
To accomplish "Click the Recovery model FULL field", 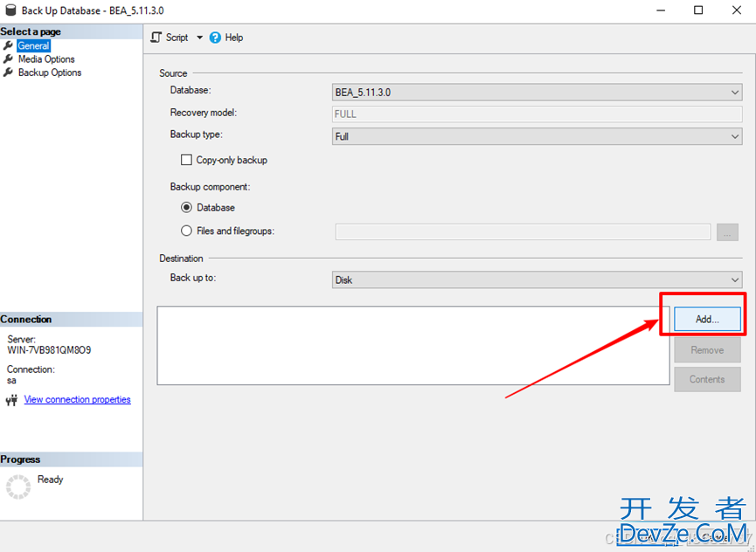I will pos(537,114).
